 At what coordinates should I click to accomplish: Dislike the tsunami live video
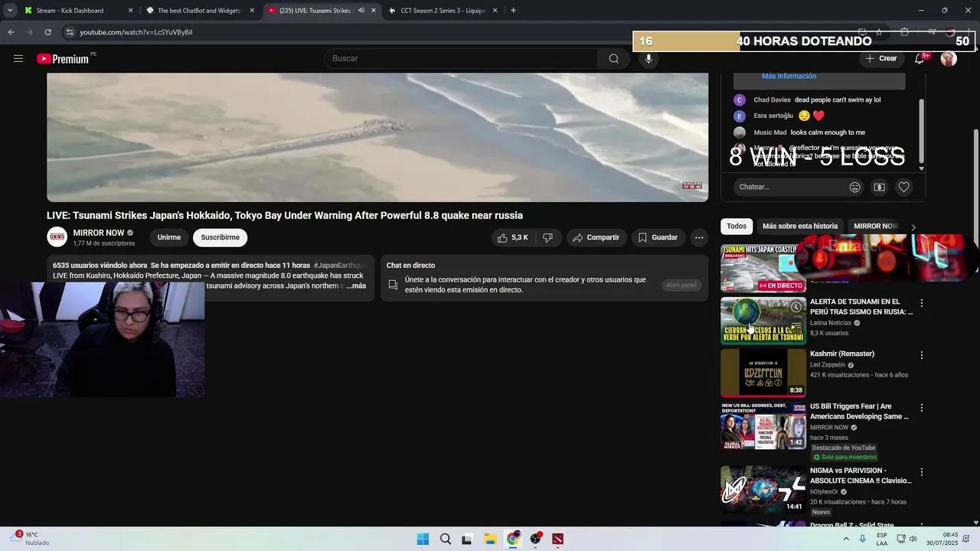click(x=547, y=237)
